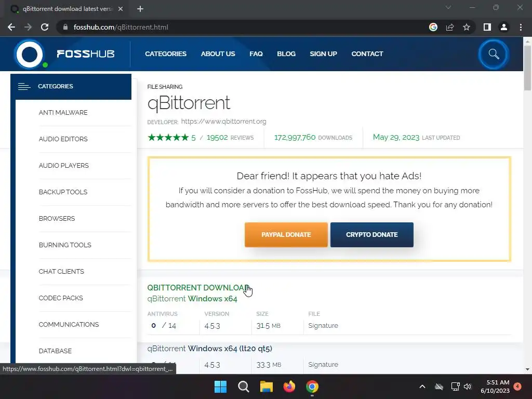Open the notification badge showing 4
Viewport: 532px width, 399px height.
click(x=517, y=387)
